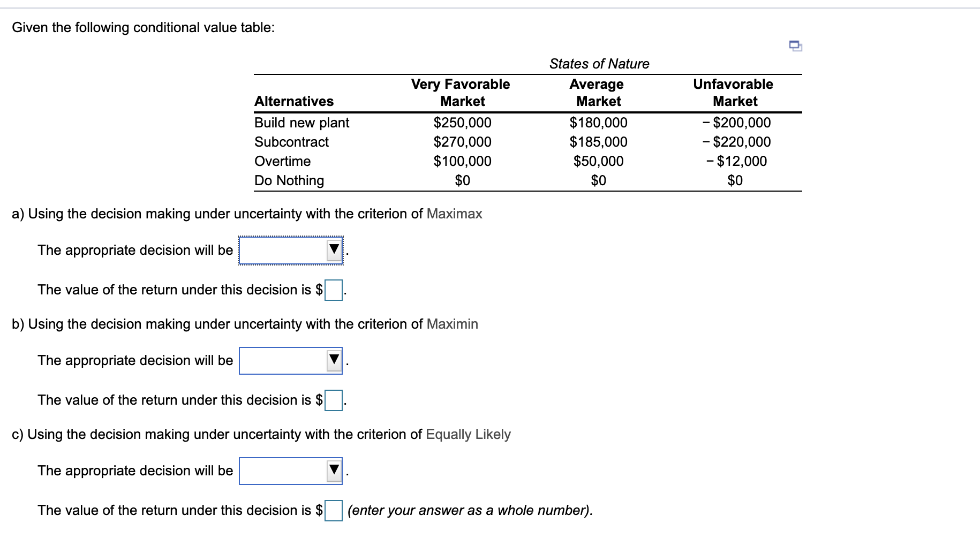The image size is (980, 546).
Task: Click the Maximin highlighted keyword
Action: pos(453,324)
